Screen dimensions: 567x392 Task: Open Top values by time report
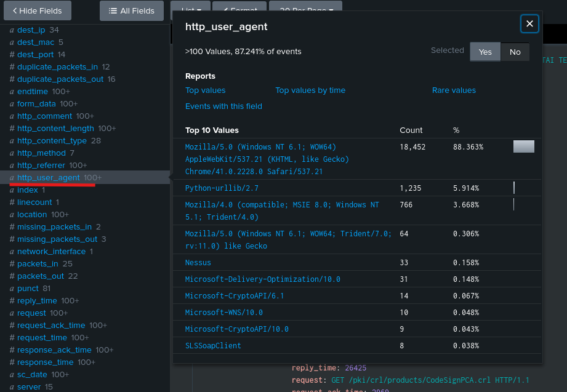coord(310,90)
